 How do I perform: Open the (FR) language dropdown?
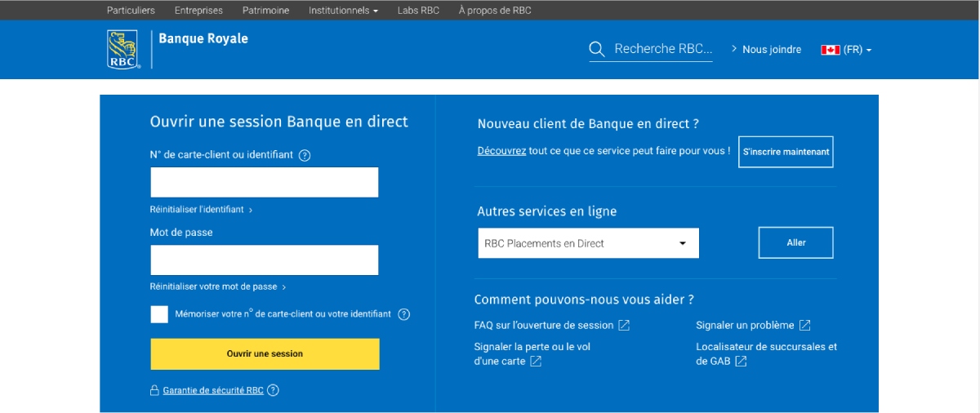coord(857,50)
